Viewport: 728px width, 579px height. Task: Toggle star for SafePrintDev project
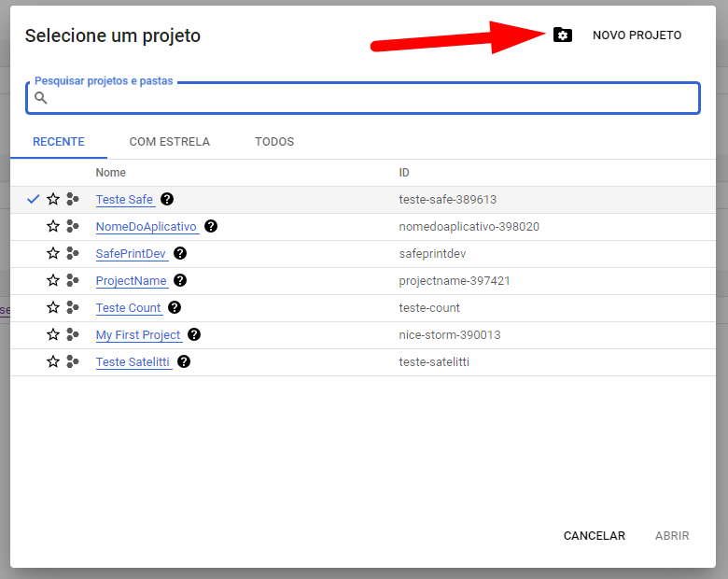click(53, 253)
